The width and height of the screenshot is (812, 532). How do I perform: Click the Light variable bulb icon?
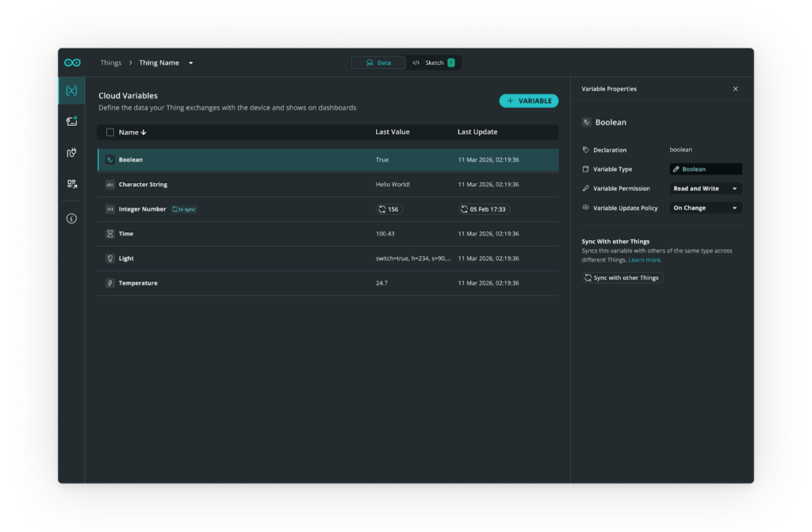(110, 258)
